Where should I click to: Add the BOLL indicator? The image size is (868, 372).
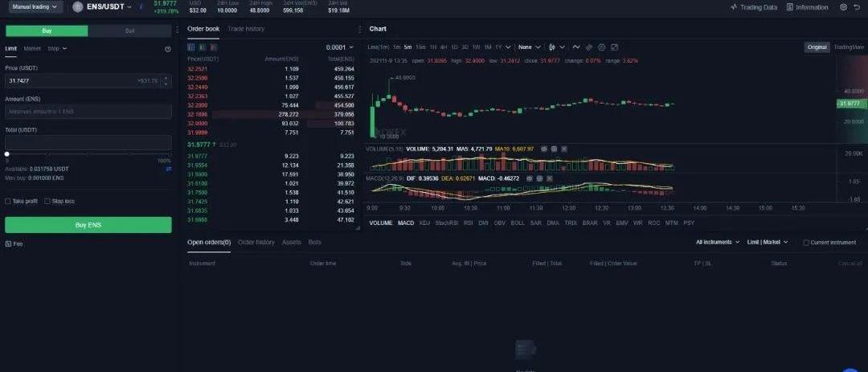[518, 223]
